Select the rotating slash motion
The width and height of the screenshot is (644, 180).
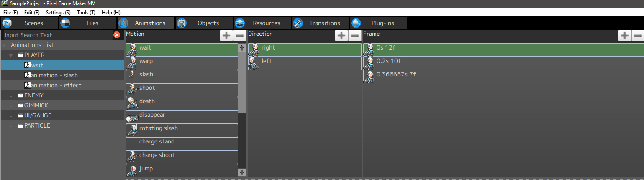click(182, 130)
